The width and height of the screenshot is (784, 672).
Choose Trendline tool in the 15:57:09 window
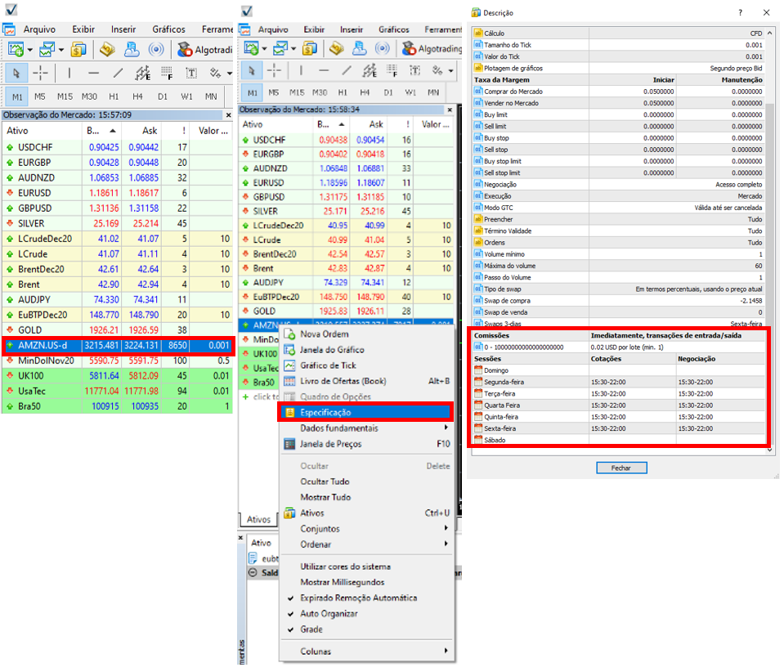point(118,74)
